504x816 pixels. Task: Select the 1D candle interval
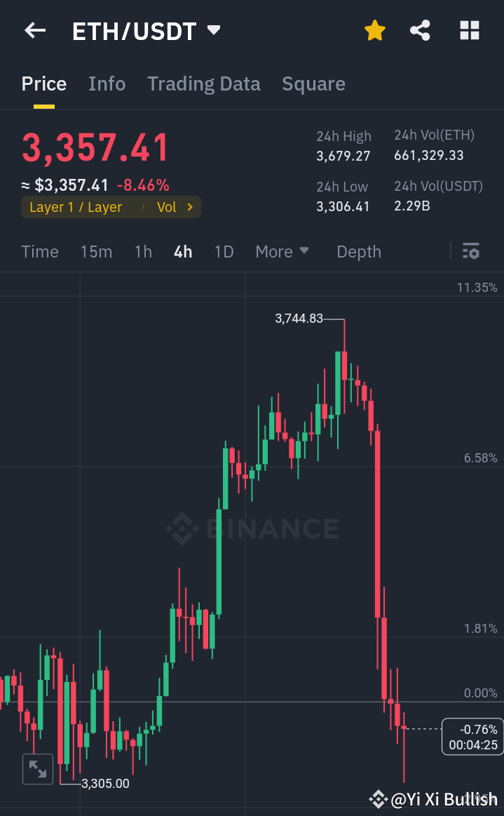pos(224,251)
